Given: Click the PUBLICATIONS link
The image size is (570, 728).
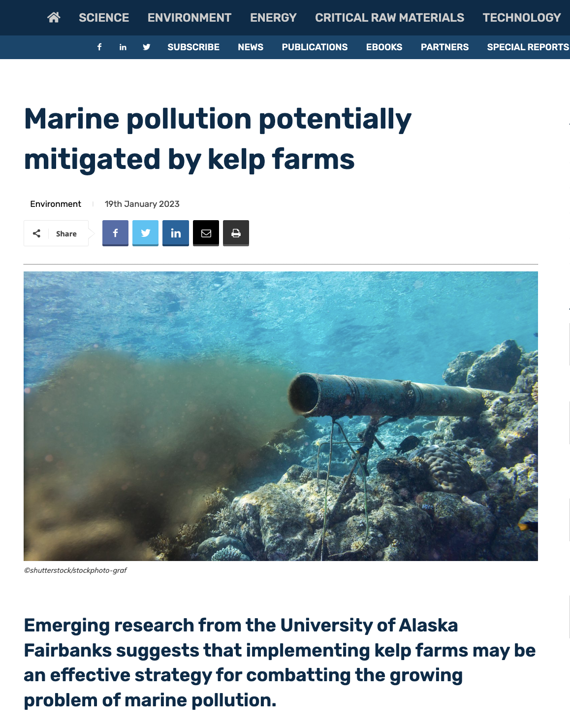Looking at the screenshot, I should [x=315, y=47].
